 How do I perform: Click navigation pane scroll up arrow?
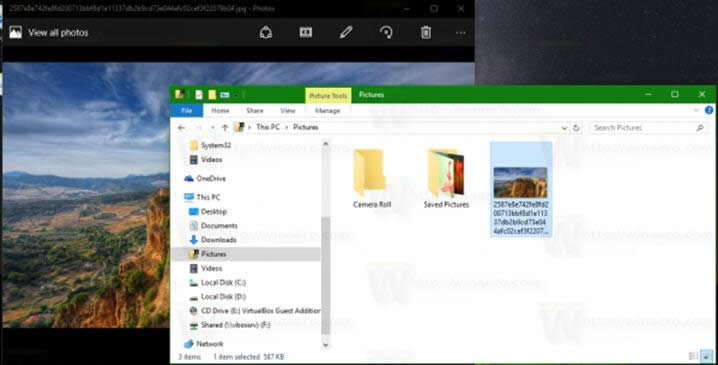pyautogui.click(x=326, y=144)
